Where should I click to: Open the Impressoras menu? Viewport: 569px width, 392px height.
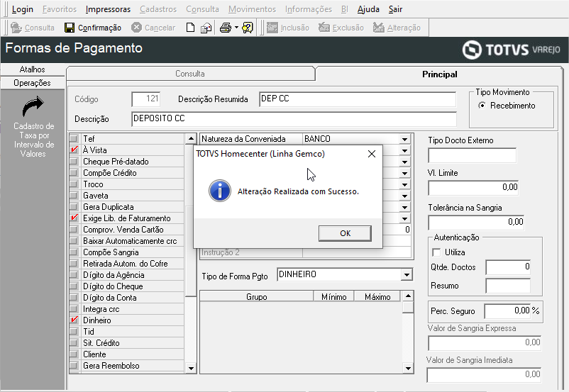click(x=108, y=9)
